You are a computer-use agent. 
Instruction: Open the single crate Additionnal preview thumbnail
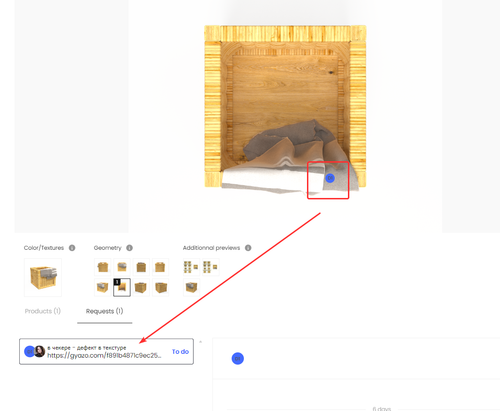click(191, 287)
